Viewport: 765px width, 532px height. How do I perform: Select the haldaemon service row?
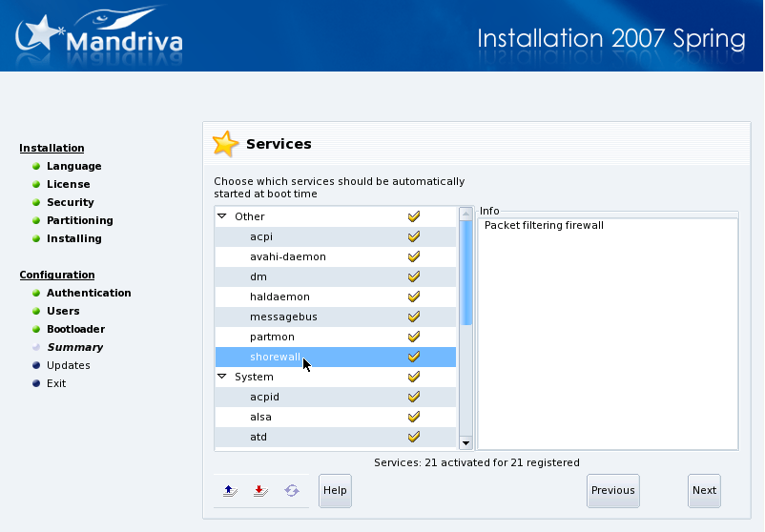(279, 297)
